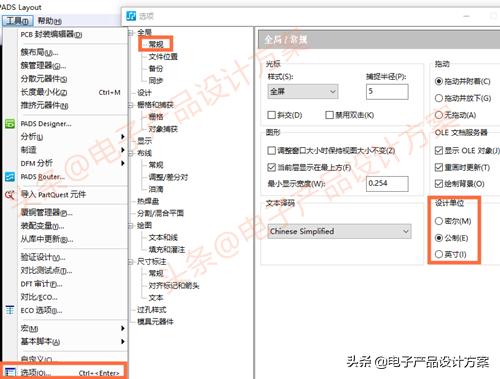Screen dimensions: 500x379
Task: Uncheck 重画时更新(T)
Action: (x=439, y=167)
